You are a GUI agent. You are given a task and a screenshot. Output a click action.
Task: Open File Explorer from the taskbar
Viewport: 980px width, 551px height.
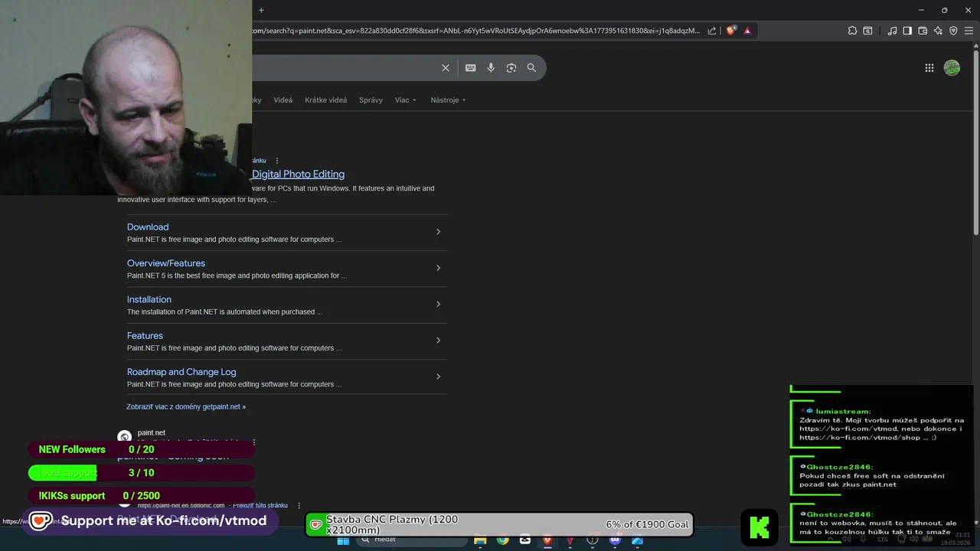tap(480, 540)
